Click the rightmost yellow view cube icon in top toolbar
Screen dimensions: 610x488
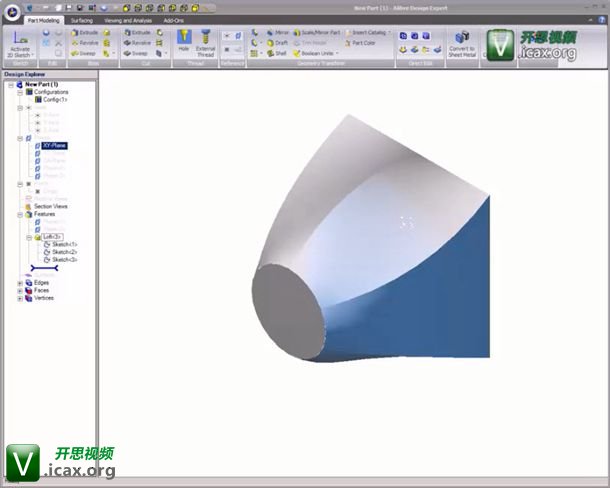[x=195, y=8]
